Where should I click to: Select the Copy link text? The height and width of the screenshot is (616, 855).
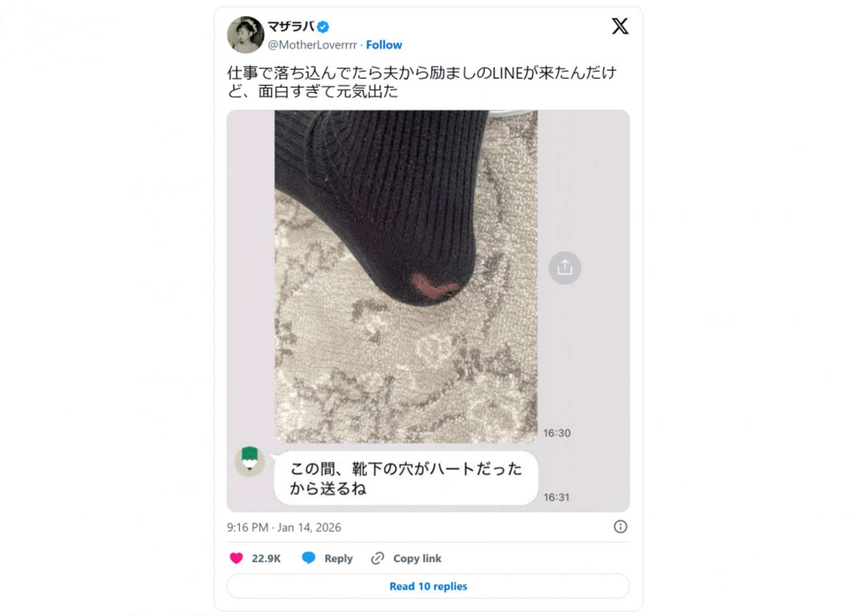coord(417,558)
